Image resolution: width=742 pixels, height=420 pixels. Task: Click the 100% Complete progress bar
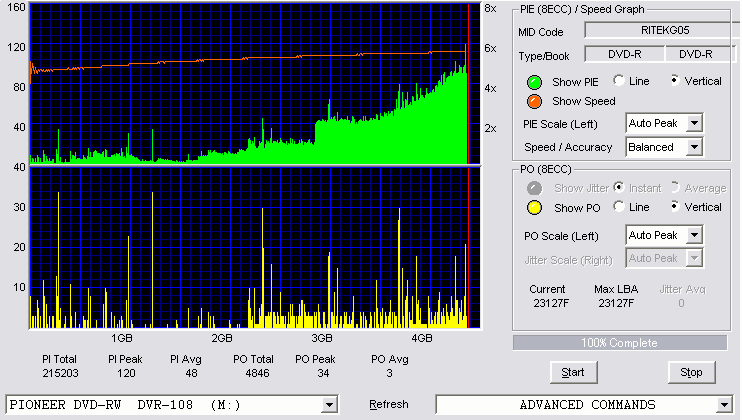click(620, 343)
